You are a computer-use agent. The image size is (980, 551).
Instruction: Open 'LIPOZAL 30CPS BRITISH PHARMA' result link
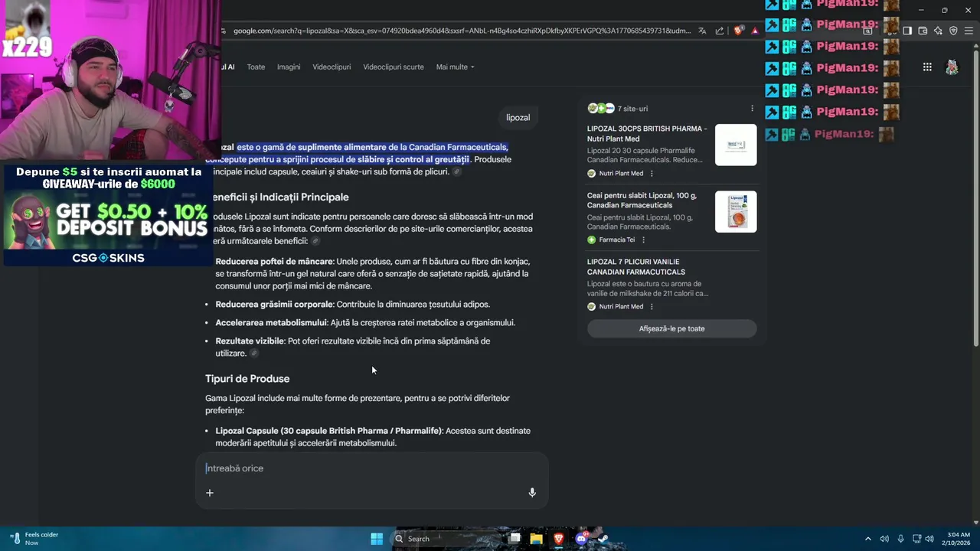pyautogui.click(x=648, y=134)
